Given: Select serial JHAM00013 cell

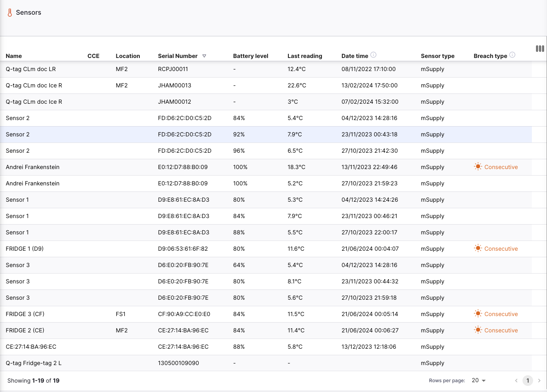Looking at the screenshot, I should click(x=174, y=85).
